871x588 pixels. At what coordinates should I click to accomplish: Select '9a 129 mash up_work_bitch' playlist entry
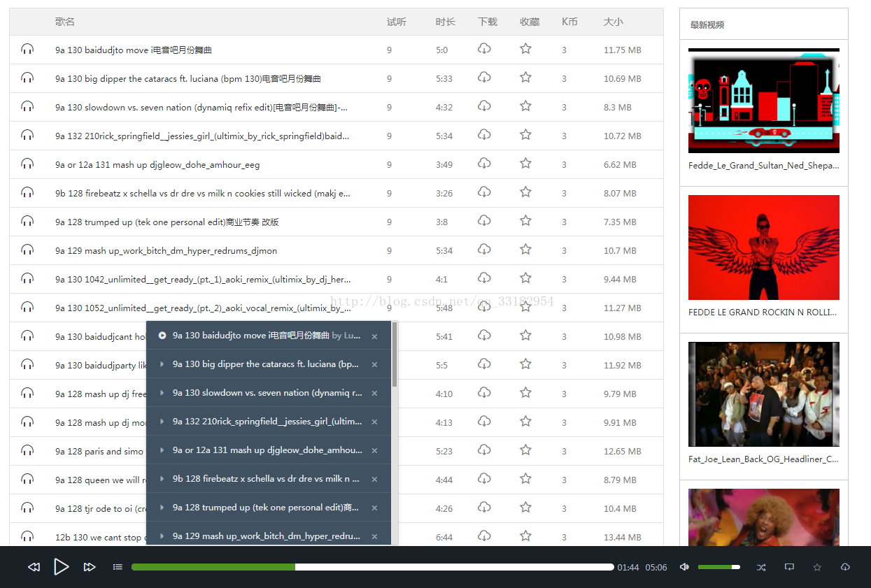click(267, 536)
